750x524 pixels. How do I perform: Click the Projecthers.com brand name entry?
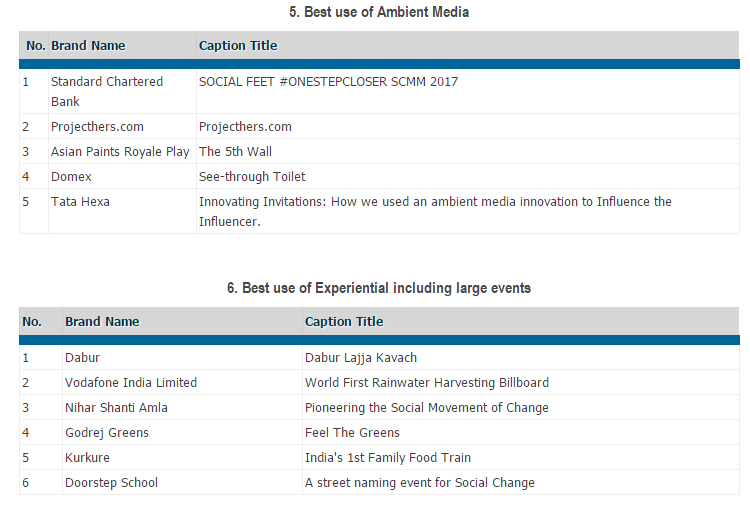coord(97,127)
